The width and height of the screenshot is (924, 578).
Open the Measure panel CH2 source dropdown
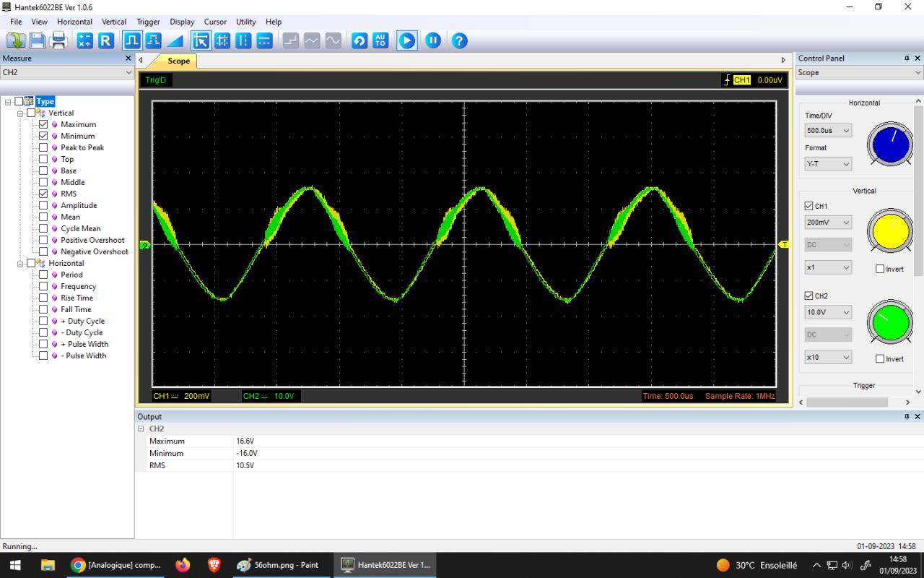(x=67, y=72)
